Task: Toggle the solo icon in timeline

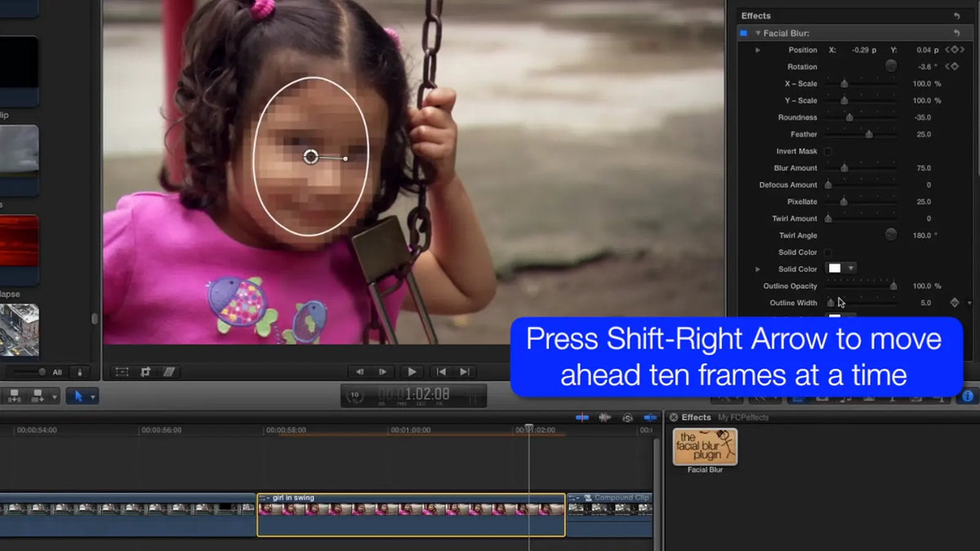Action: coord(627,417)
